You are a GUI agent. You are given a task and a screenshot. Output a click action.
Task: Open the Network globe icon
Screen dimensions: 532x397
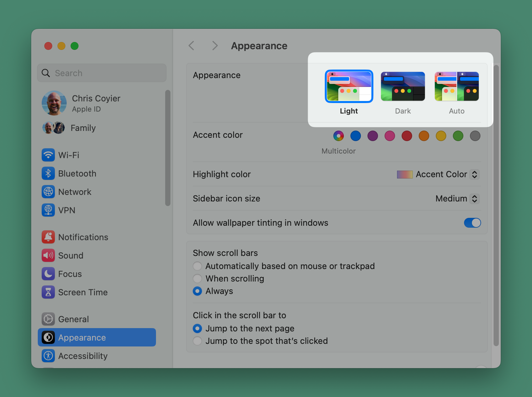coord(48,192)
